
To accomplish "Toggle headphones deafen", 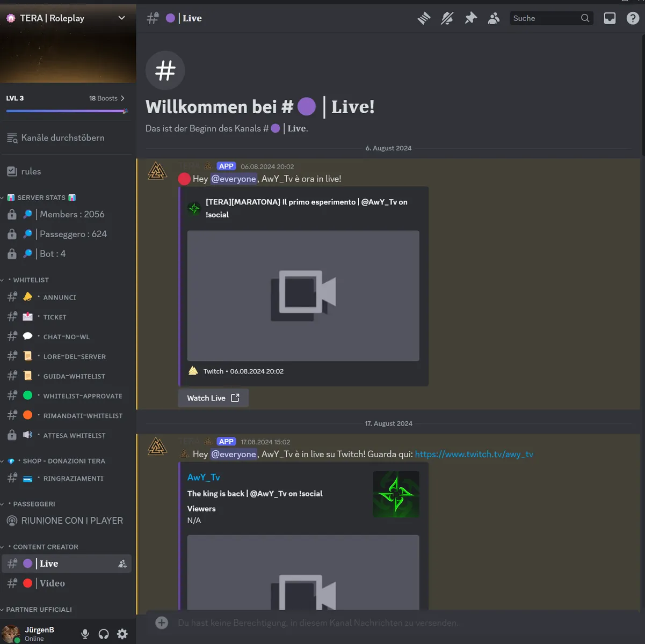I will tap(104, 634).
